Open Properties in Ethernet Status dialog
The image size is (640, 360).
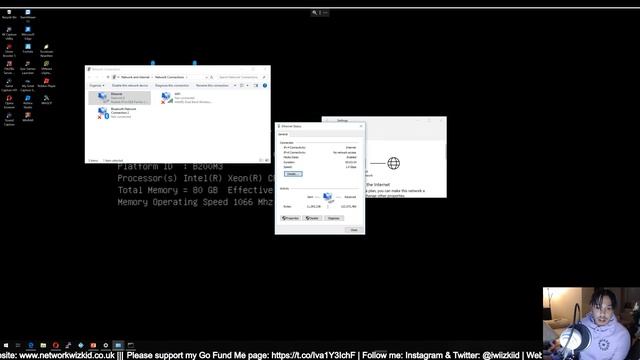(290, 218)
